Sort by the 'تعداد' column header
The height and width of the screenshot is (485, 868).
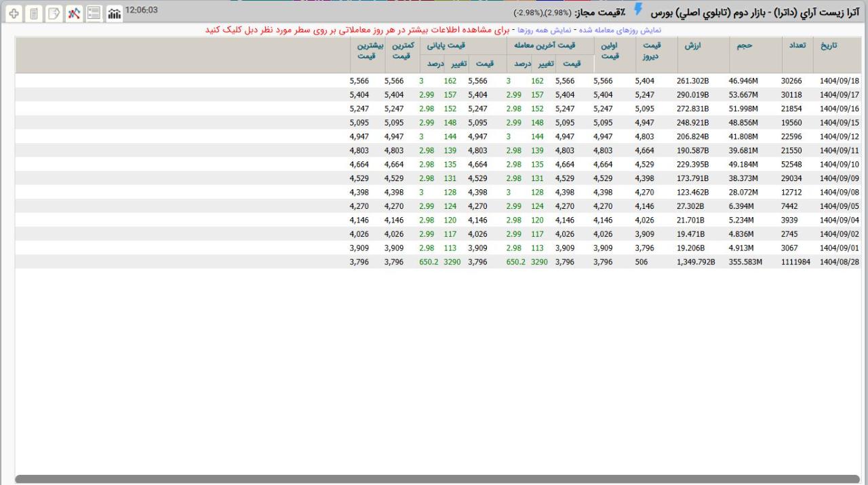pos(797,45)
